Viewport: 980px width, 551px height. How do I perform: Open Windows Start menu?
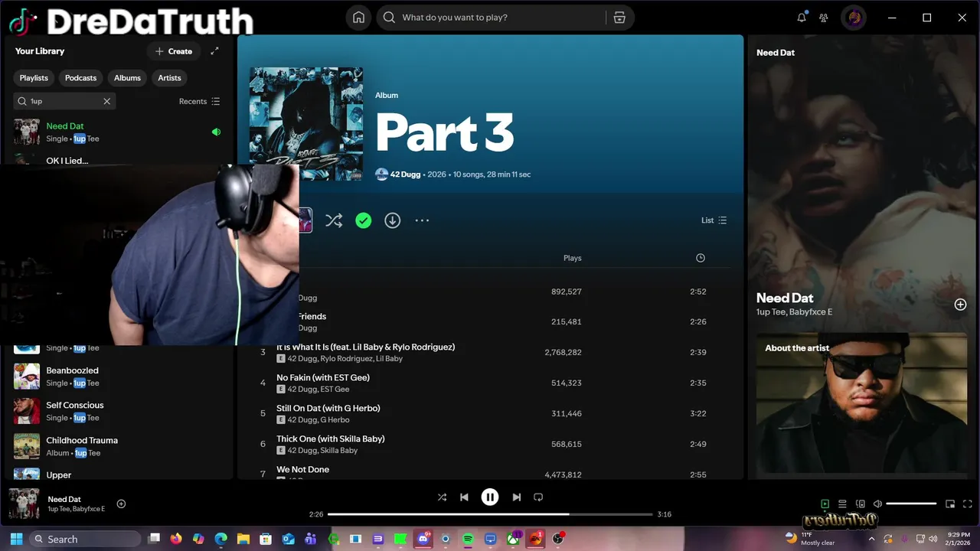16,539
